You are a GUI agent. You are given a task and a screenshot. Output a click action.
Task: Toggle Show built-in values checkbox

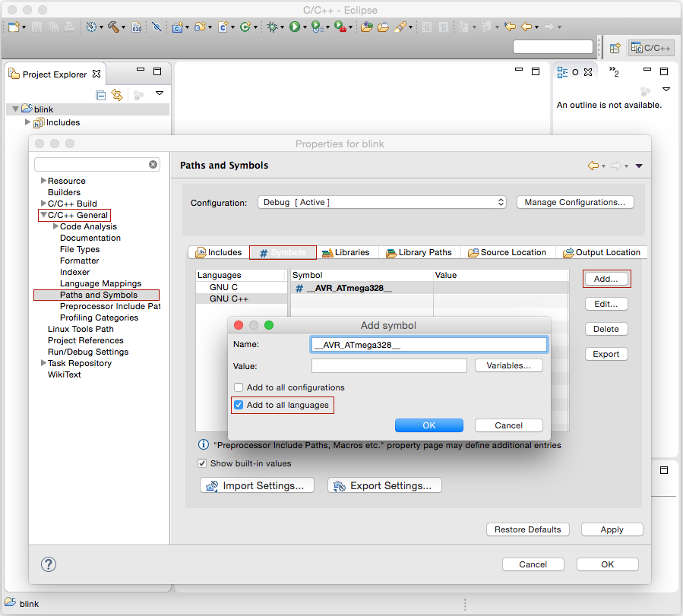tap(202, 463)
